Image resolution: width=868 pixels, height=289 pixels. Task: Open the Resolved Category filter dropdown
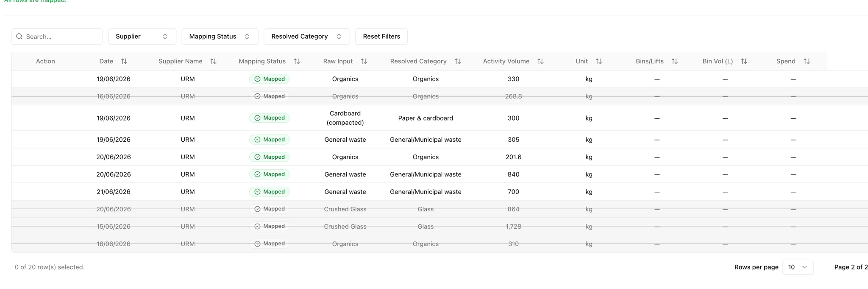(x=307, y=36)
